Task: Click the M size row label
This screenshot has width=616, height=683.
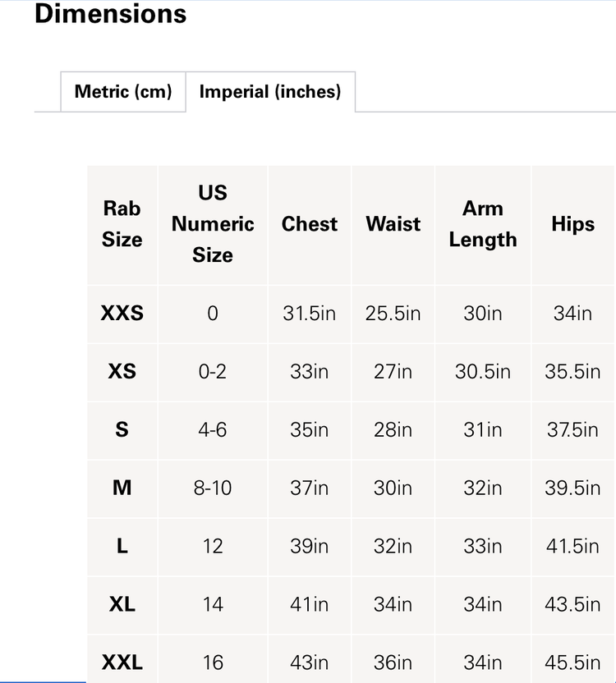Action: coord(122,488)
